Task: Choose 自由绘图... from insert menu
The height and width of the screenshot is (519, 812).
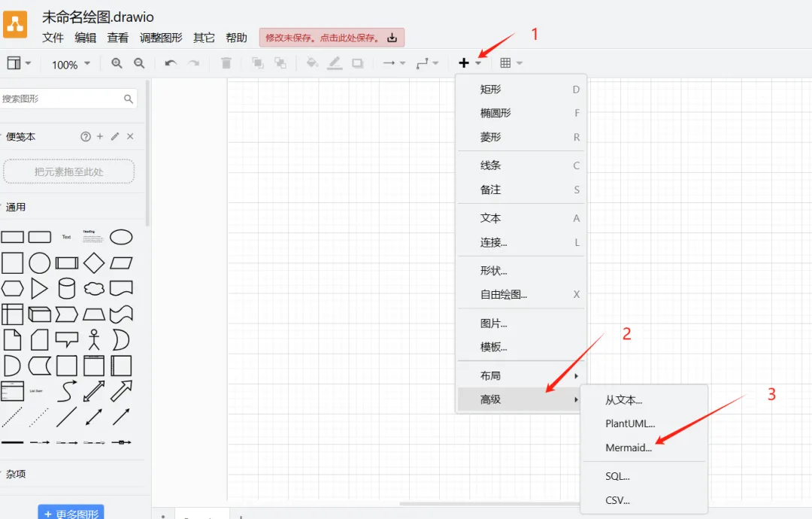Action: click(x=520, y=294)
